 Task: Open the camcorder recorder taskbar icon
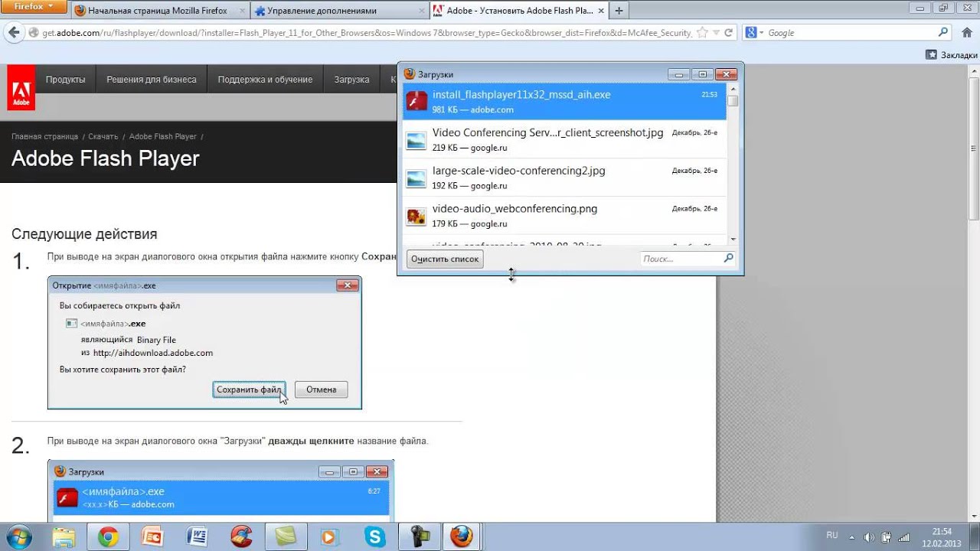(420, 537)
